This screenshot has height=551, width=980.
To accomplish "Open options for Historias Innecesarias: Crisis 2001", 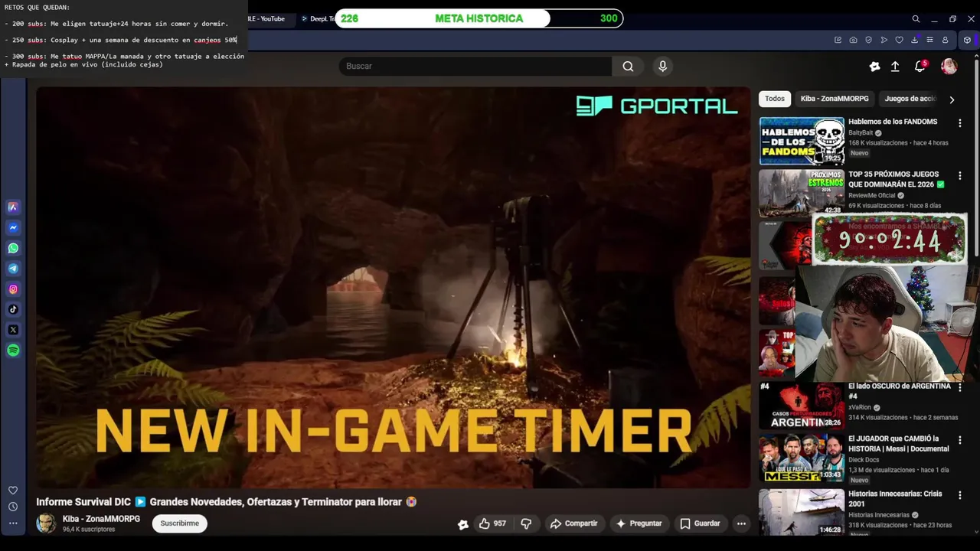I will click(x=959, y=495).
